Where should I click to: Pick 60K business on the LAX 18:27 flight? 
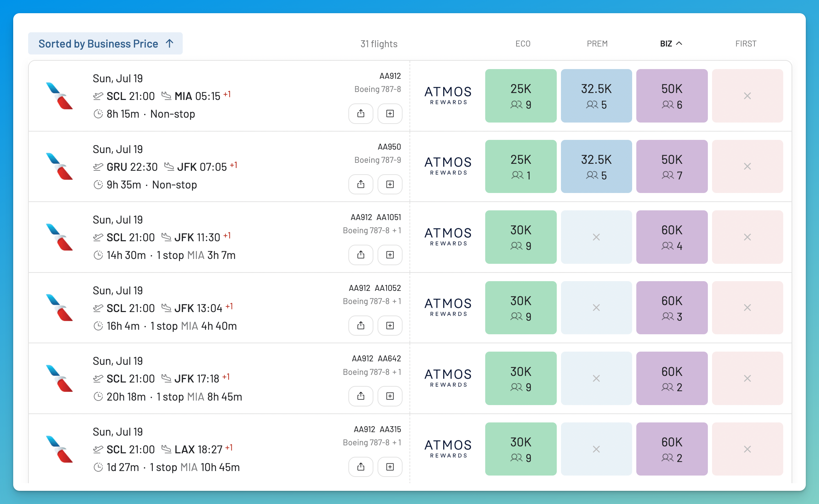point(672,449)
